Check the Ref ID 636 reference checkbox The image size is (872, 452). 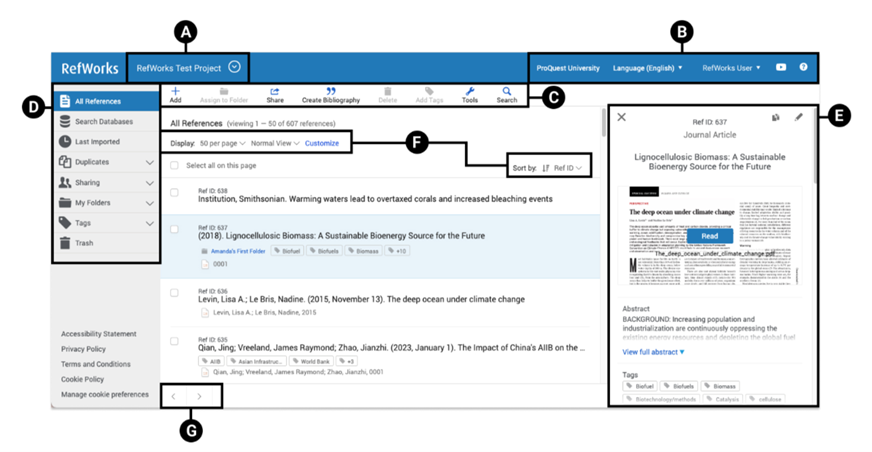(174, 293)
